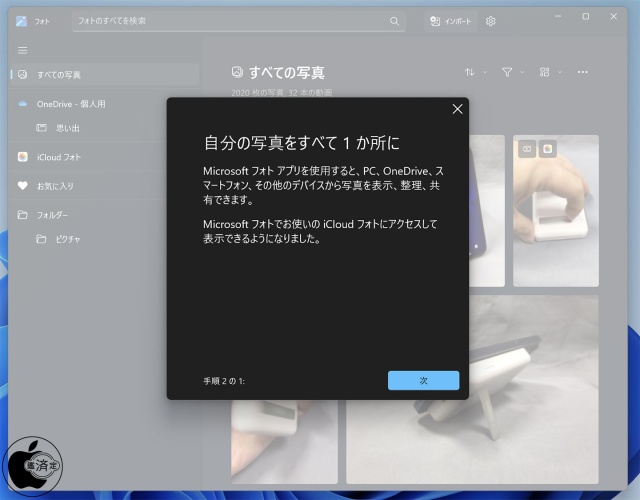Click the すべての写真 heading icon
Viewport: 640px width, 500px height.
coord(237,72)
